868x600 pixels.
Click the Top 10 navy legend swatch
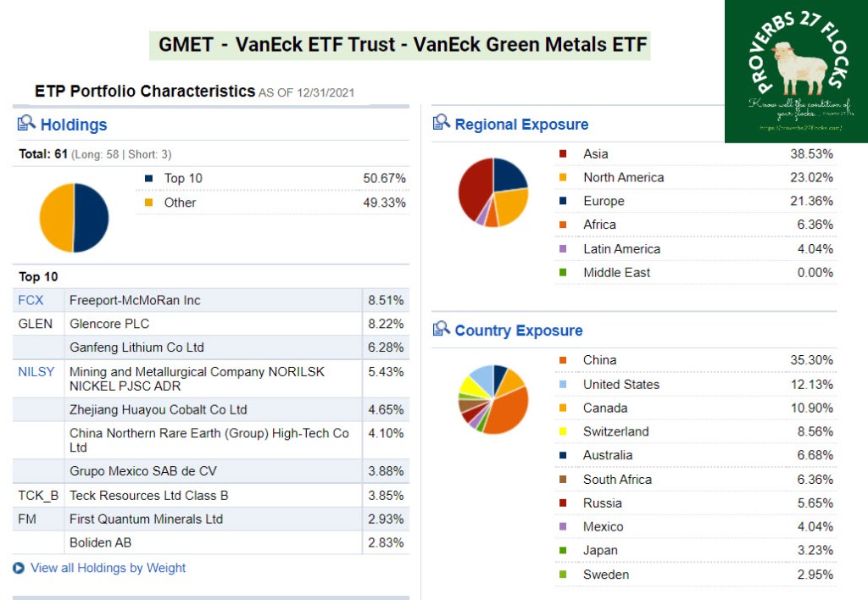pyautogui.click(x=149, y=178)
